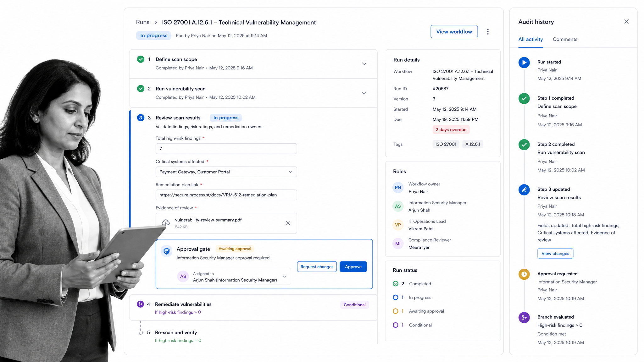Click the AS avatar for Information Security Manager

tap(398, 206)
